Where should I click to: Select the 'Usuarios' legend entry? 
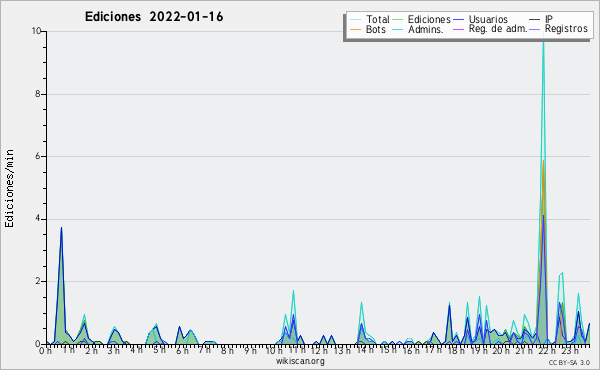click(x=488, y=19)
